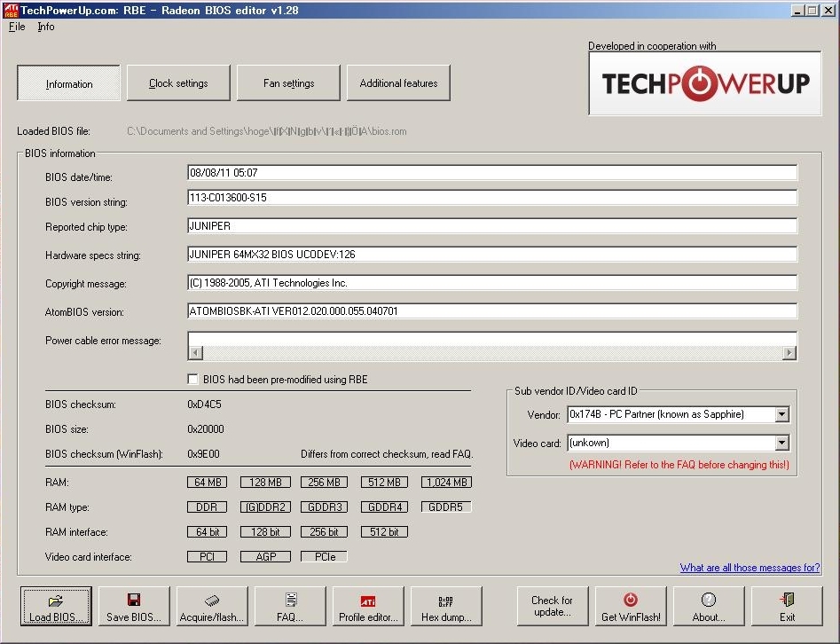Toggle 'BIOS had been pre-modified using RBE' checkbox

pyautogui.click(x=192, y=380)
